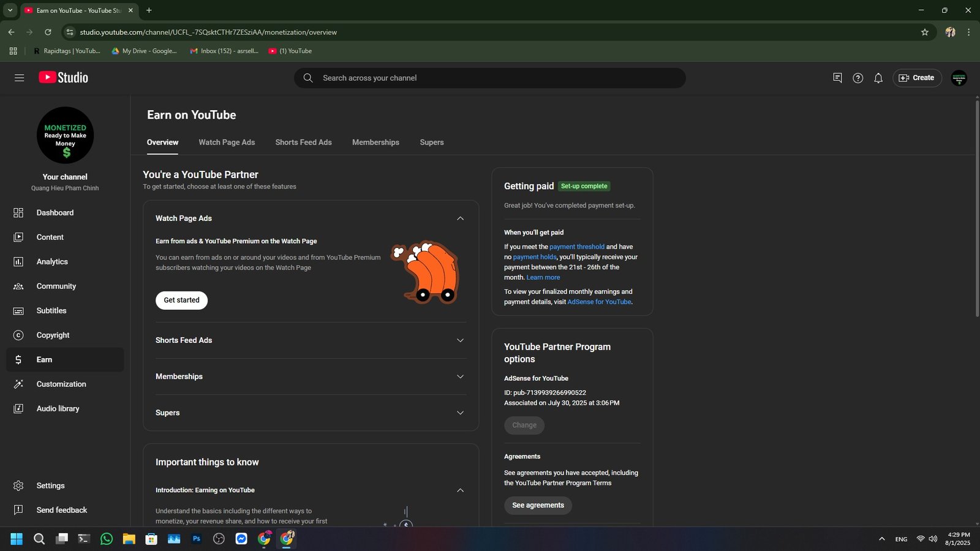Reload the page
Screen dimensions: 980x551
point(48,32)
